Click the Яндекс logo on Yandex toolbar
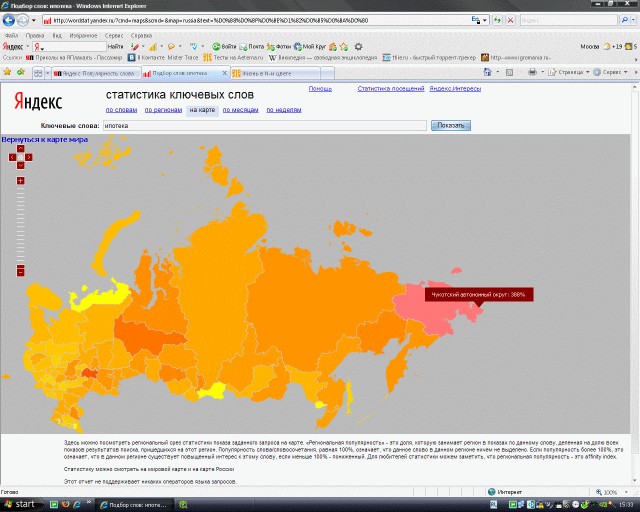The image size is (640, 512). [x=13, y=47]
